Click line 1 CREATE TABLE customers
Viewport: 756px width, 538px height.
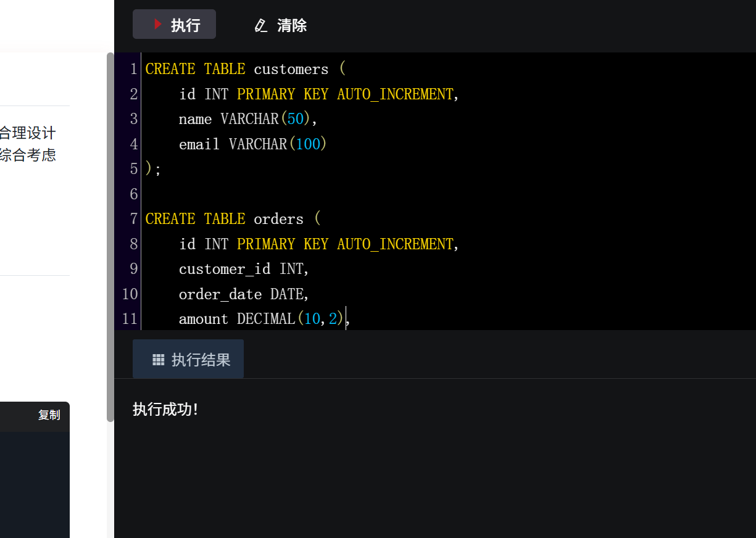pos(246,69)
